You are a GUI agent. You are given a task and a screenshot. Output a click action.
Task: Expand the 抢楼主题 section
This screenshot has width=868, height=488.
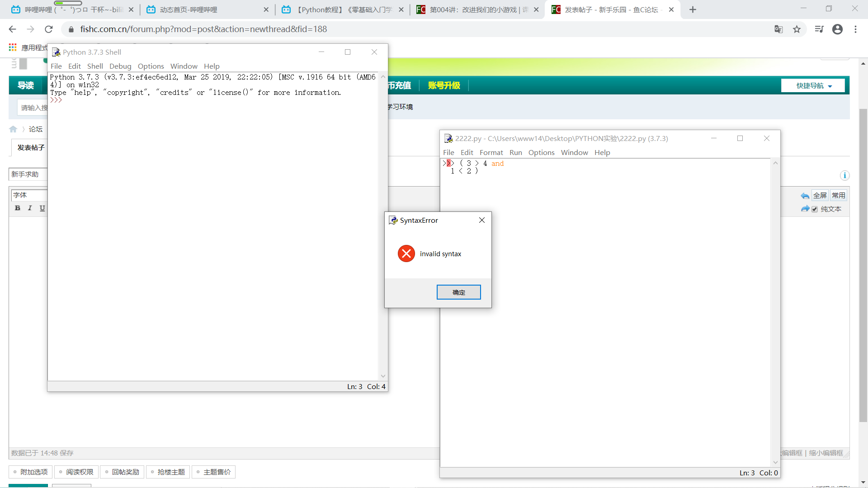168,472
